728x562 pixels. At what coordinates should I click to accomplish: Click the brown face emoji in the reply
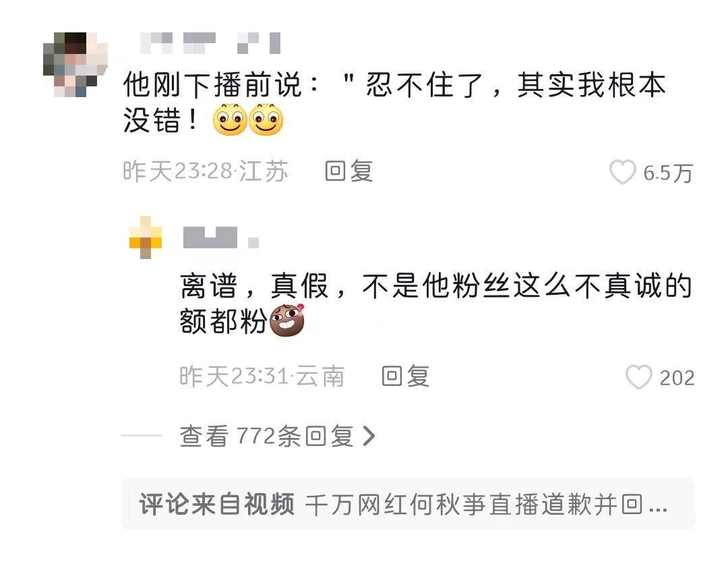pyautogui.click(x=287, y=320)
